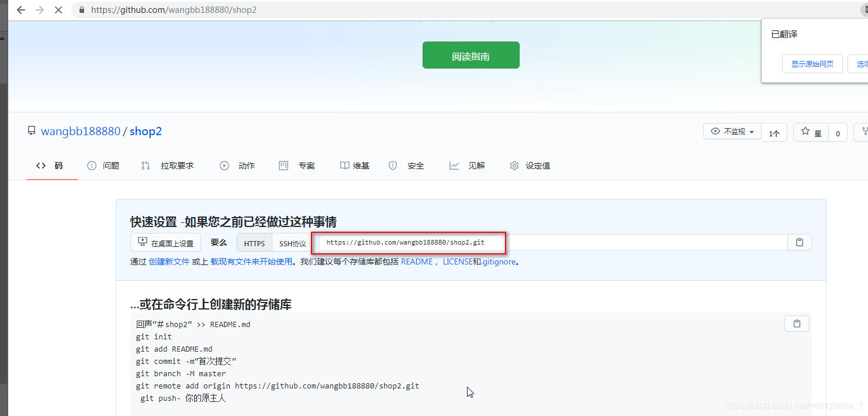Click the 'git add README.md' line
Image resolution: width=868 pixels, height=416 pixels.
click(x=174, y=349)
